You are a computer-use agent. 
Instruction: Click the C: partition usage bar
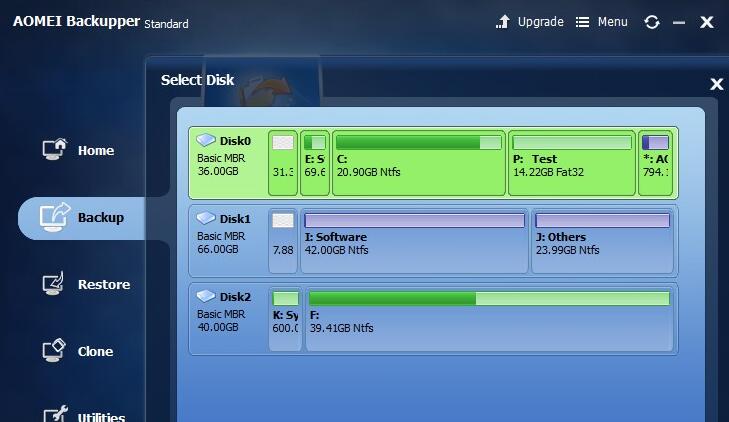(419, 142)
